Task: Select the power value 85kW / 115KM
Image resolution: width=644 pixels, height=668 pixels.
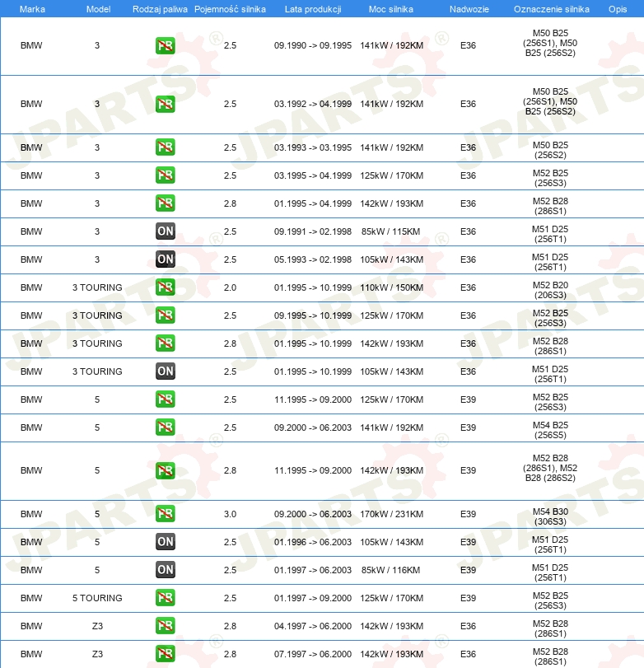Action: click(390, 231)
